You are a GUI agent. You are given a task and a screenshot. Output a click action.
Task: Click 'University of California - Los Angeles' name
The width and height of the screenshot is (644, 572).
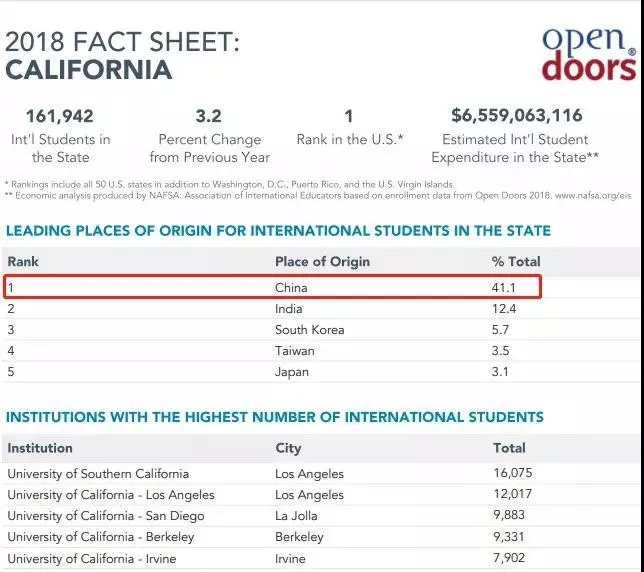click(x=111, y=495)
